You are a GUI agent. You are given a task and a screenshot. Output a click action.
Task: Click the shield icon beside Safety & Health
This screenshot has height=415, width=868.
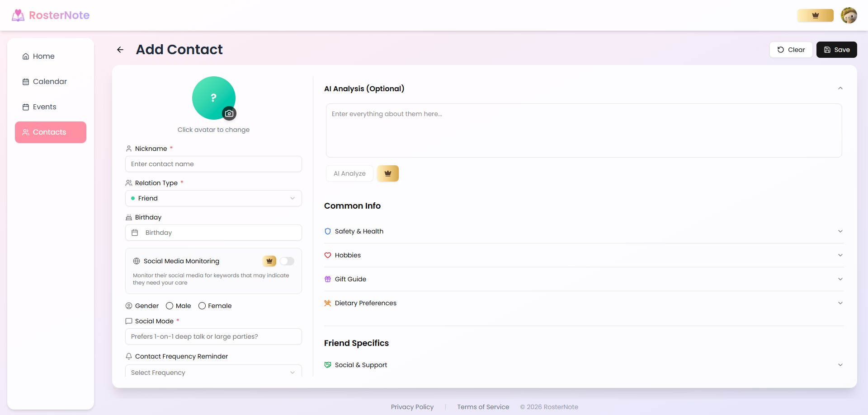click(x=327, y=231)
